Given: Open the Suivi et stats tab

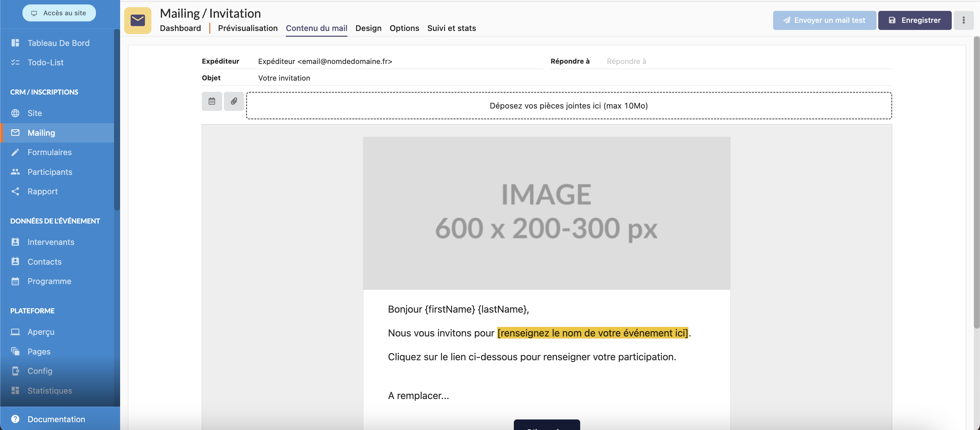Looking at the screenshot, I should coord(451,28).
